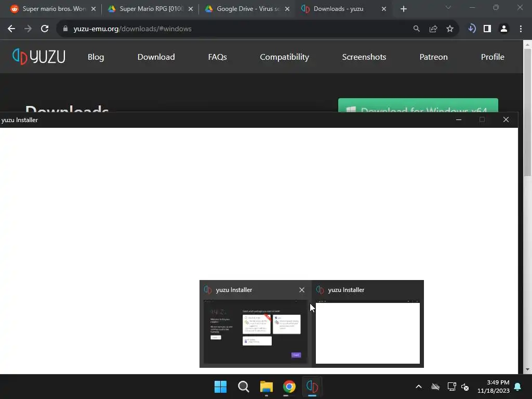Open the Blog nav link
The height and width of the screenshot is (399, 532).
point(96,57)
